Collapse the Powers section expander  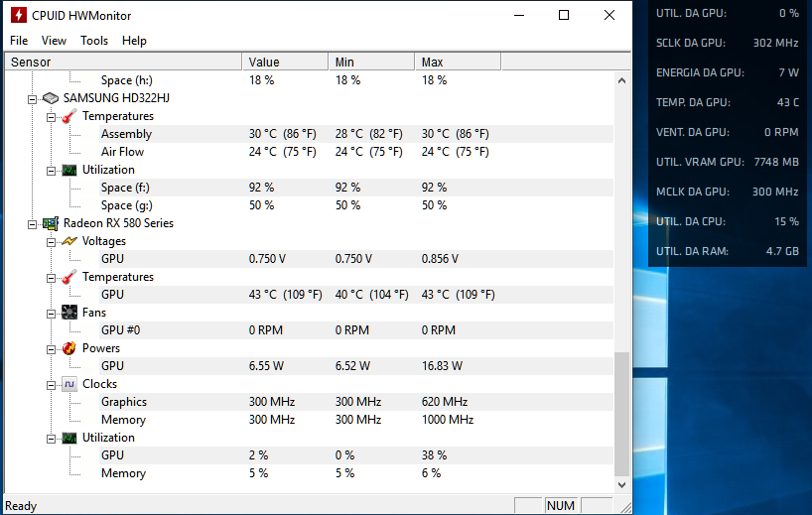pos(51,348)
